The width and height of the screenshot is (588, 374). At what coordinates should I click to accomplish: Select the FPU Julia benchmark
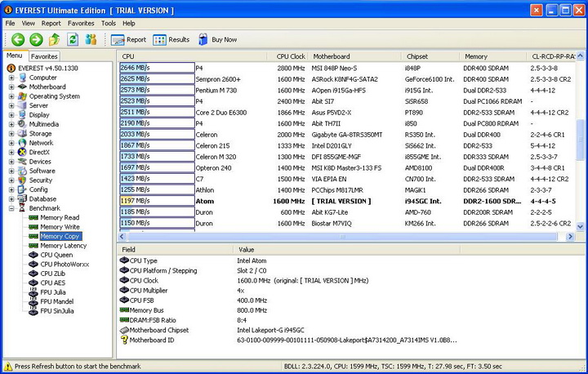(53, 292)
